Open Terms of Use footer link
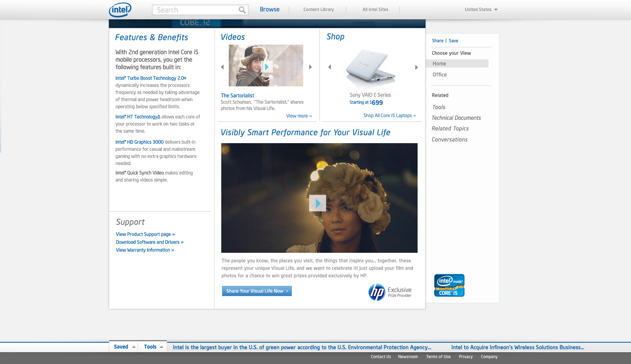 [x=438, y=357]
